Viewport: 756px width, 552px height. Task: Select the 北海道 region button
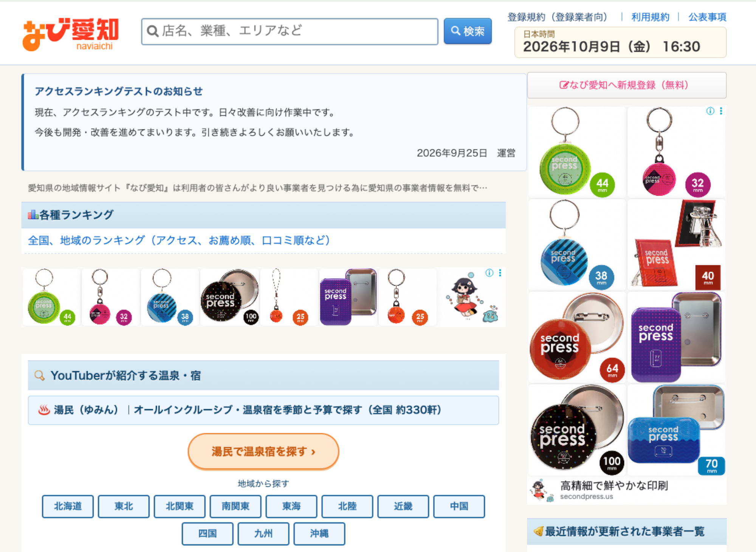[68, 506]
